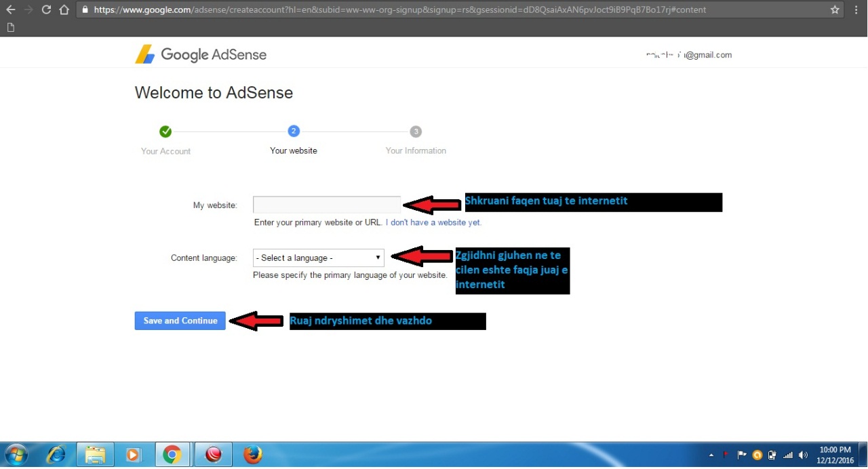Click the page icon on bookmarks bar

[x=10, y=28]
